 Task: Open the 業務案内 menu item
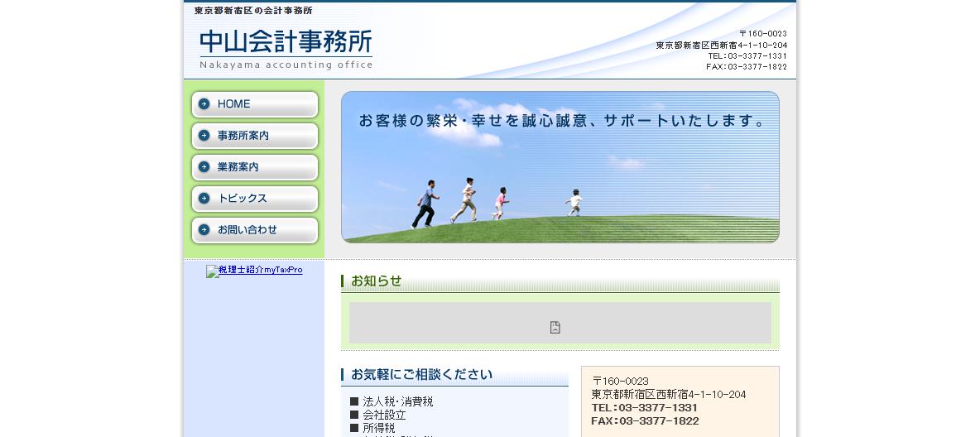(255, 167)
